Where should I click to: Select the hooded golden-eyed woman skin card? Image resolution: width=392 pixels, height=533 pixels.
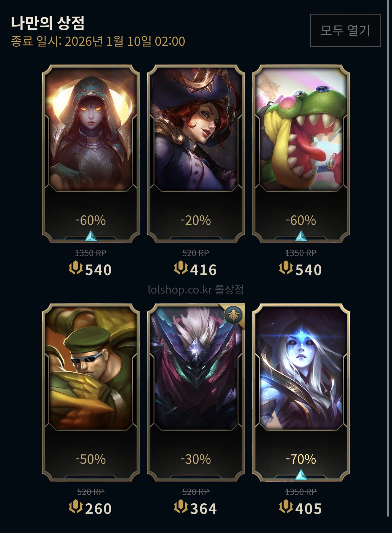point(91,154)
